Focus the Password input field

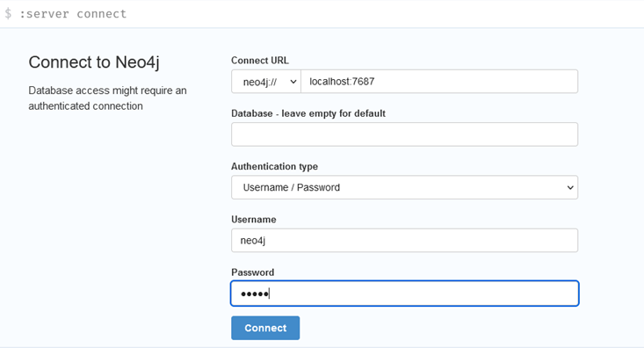(x=404, y=294)
